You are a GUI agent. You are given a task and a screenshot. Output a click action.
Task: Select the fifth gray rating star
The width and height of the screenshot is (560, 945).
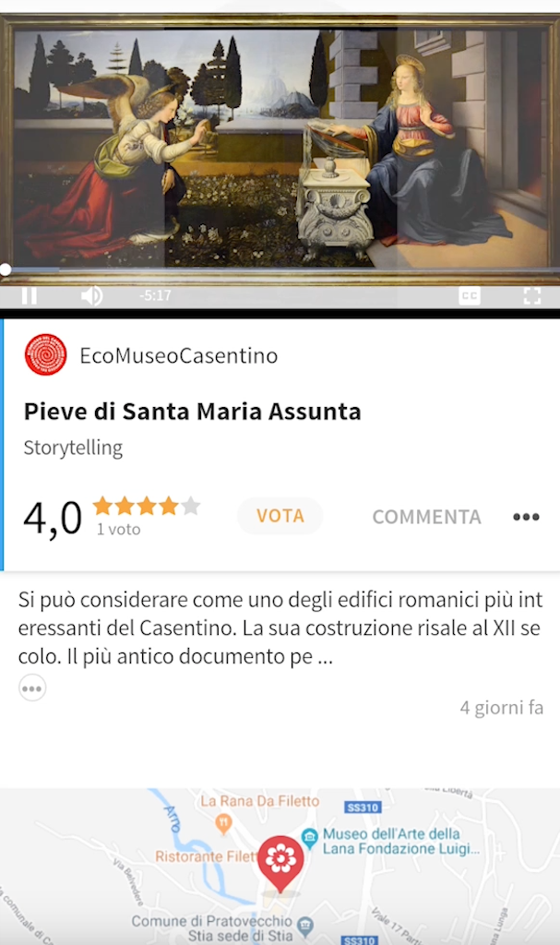click(190, 506)
